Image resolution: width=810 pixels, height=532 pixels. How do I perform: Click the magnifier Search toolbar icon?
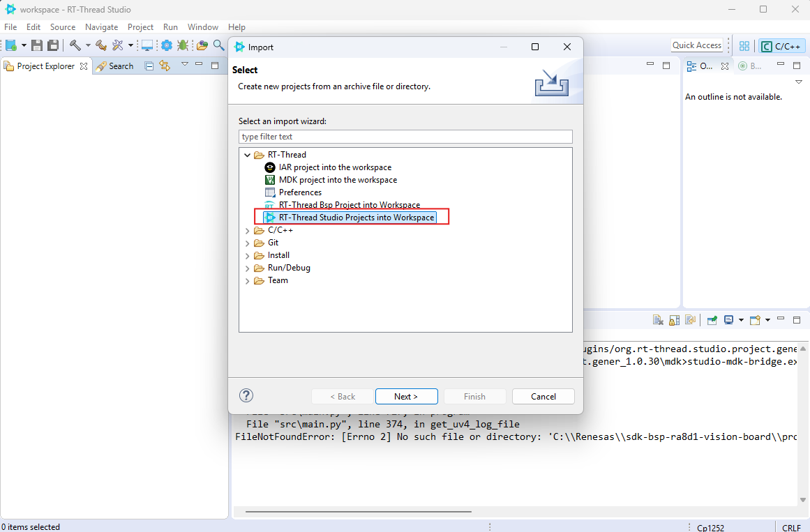(x=218, y=45)
